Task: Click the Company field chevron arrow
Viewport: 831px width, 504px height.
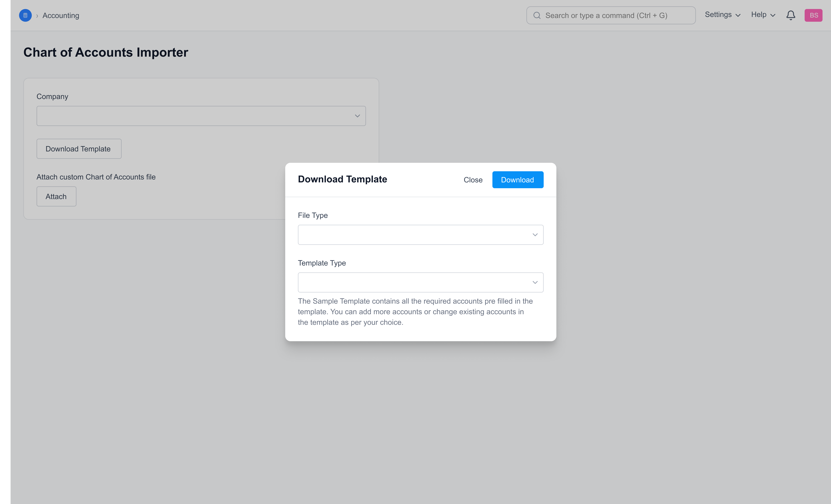Action: pos(357,116)
